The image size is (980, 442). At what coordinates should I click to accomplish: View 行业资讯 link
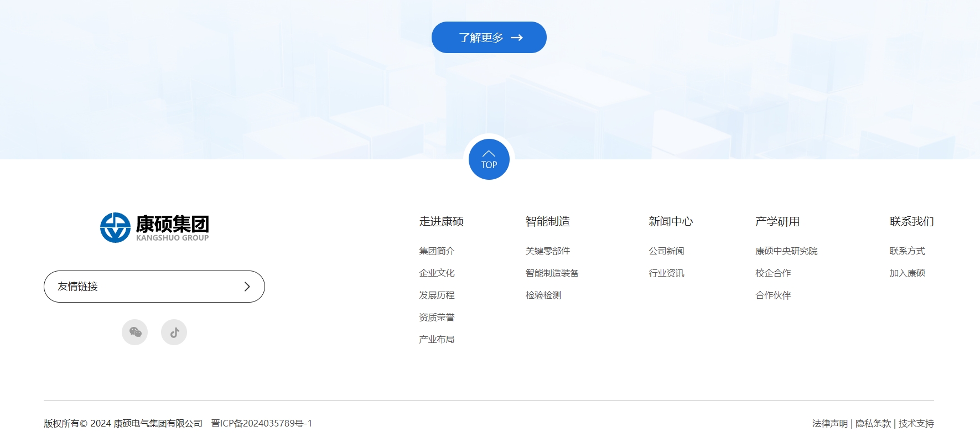[x=666, y=273]
